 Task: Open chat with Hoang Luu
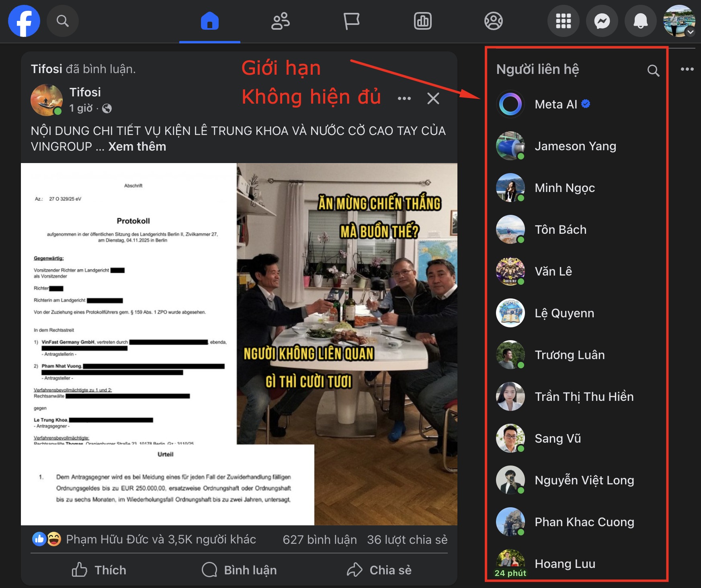(x=577, y=563)
